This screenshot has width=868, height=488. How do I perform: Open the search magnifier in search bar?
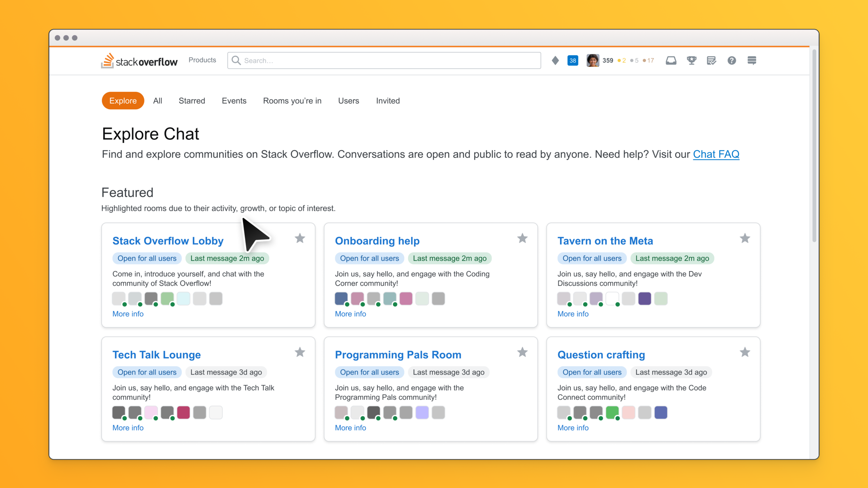(x=236, y=60)
